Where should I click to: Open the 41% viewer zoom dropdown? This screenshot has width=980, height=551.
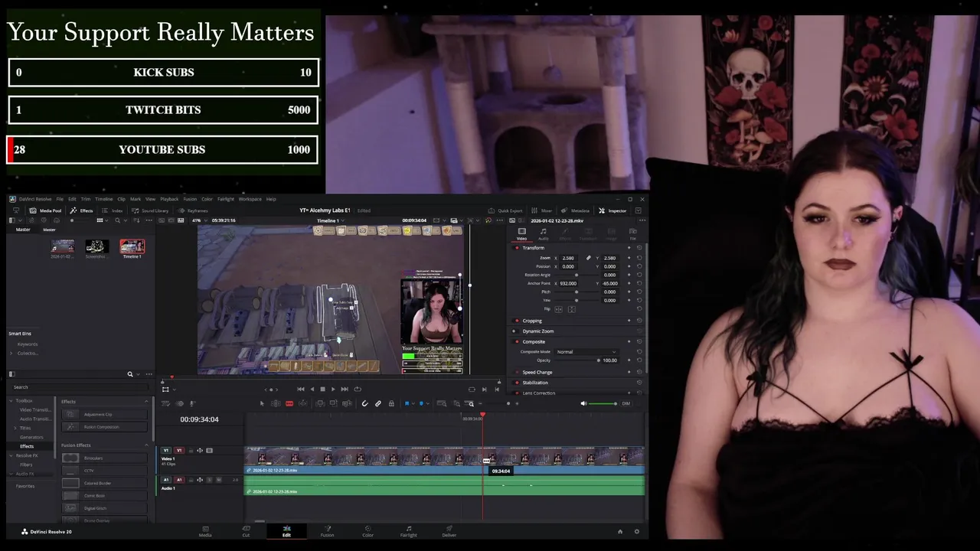pos(198,220)
